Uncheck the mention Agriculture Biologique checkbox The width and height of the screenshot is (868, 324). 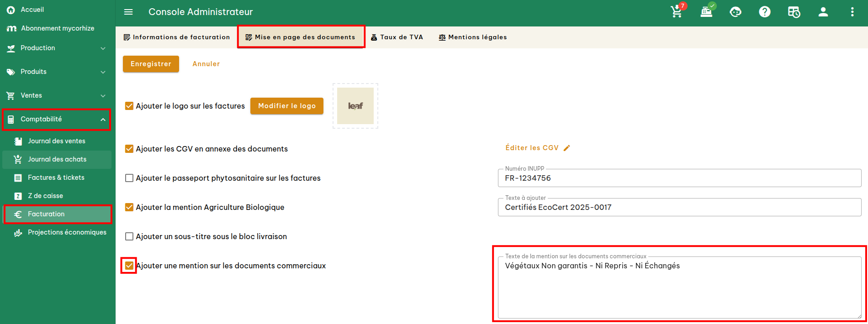[x=129, y=207]
